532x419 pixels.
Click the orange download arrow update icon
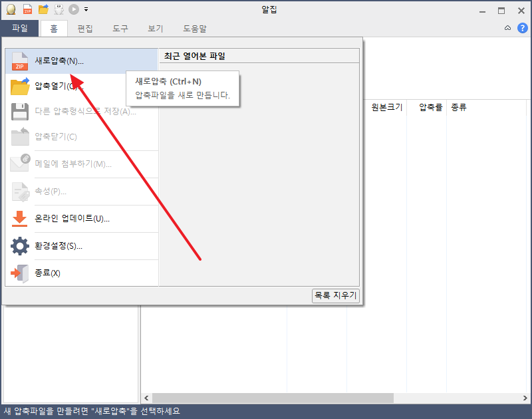coord(19,219)
